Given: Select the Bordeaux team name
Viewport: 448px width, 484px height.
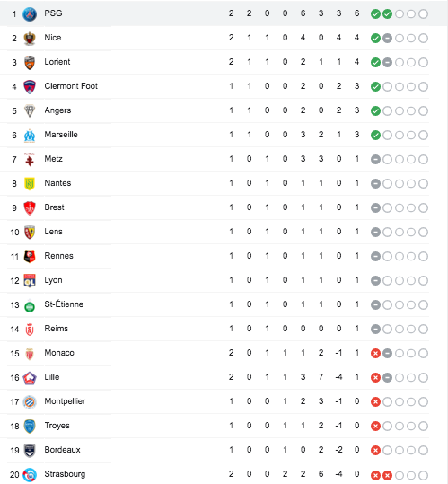Looking at the screenshot, I should coord(62,450).
